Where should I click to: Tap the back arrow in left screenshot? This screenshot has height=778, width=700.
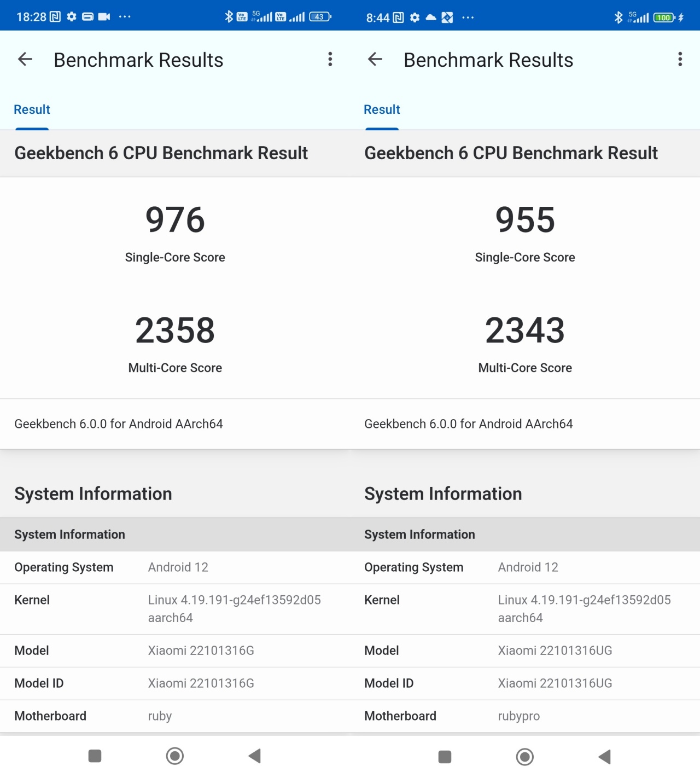pos(25,59)
